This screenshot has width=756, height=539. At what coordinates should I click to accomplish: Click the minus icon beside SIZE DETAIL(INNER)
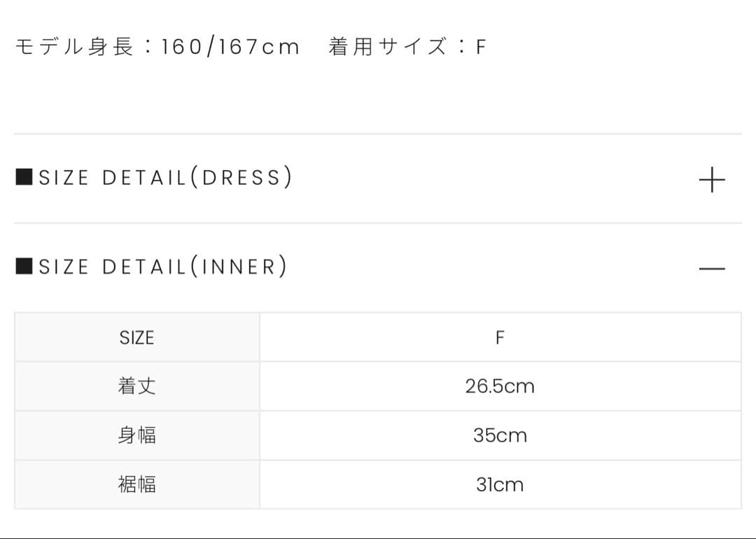(x=712, y=269)
